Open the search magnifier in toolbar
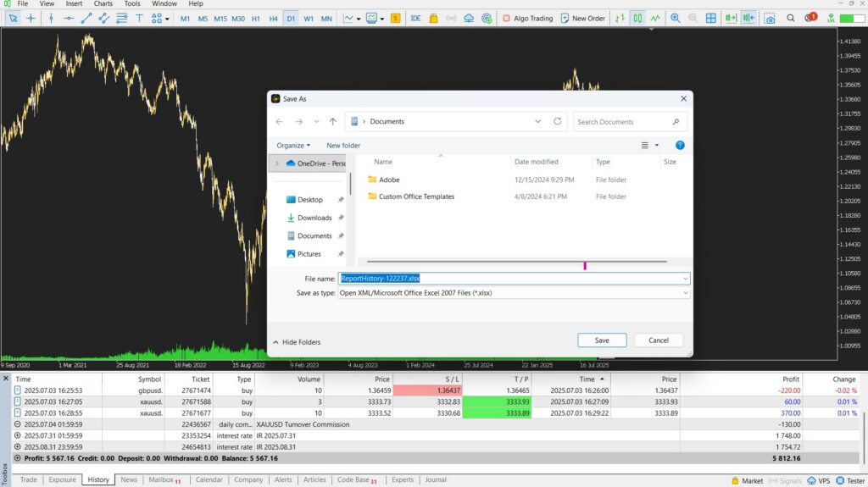The height and width of the screenshot is (487, 868). pos(791,19)
